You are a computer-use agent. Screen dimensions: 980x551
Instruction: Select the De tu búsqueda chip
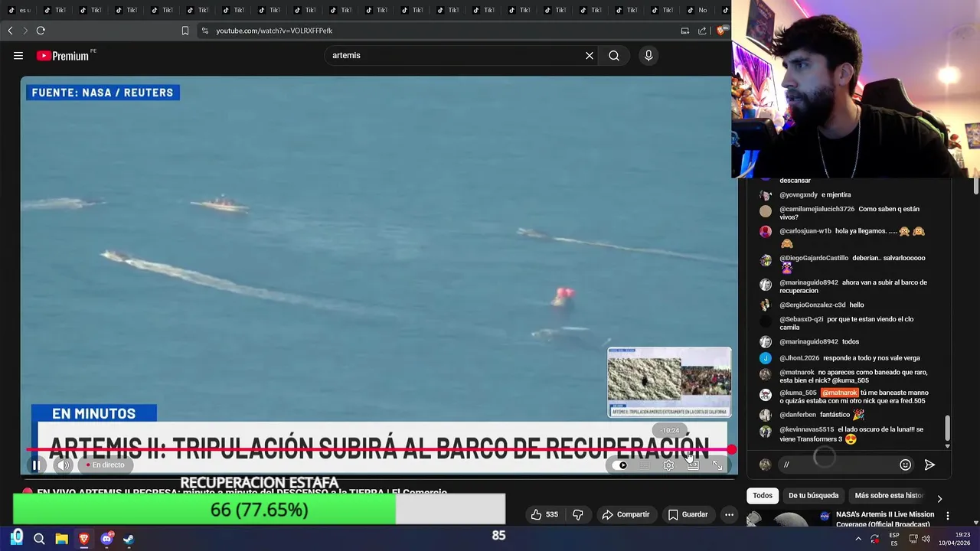point(813,495)
